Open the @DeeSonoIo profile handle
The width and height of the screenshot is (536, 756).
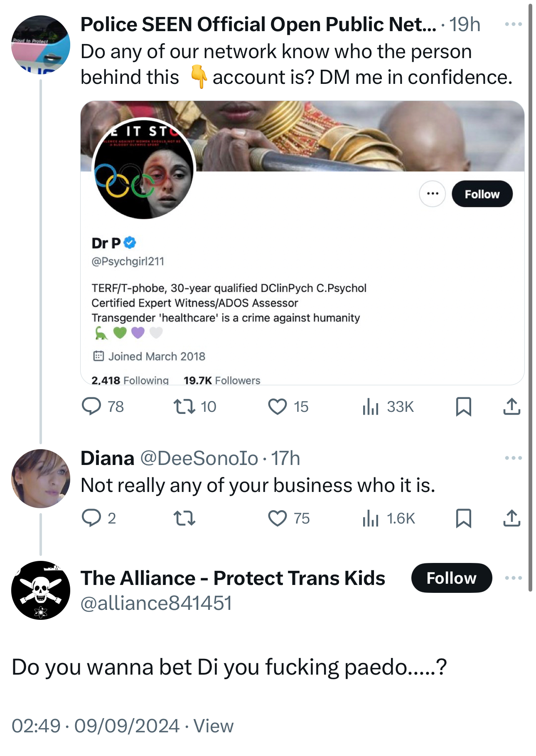click(199, 458)
